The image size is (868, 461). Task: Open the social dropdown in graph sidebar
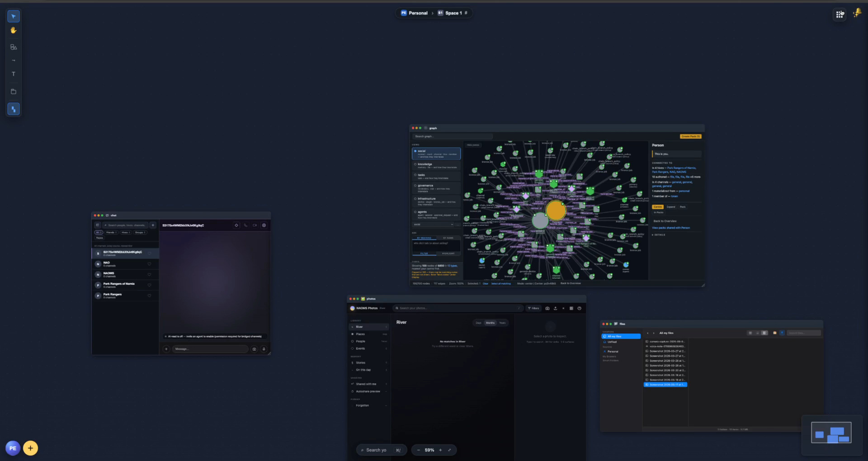pyautogui.click(x=433, y=225)
